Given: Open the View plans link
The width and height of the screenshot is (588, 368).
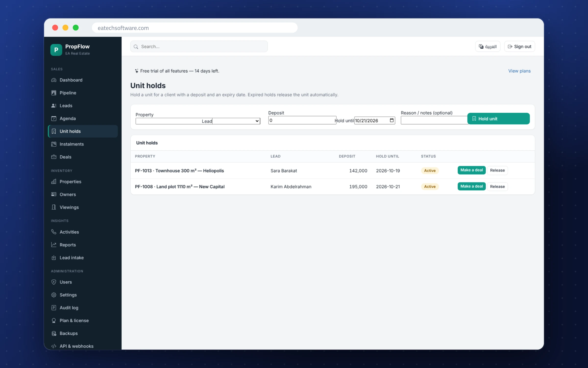Looking at the screenshot, I should (x=519, y=71).
